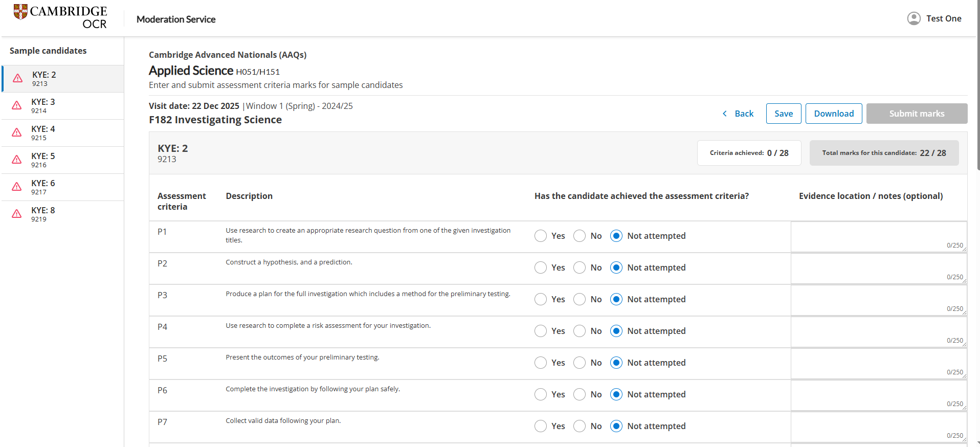Choose Not attempted for criterion P3
The image size is (980, 447).
pyautogui.click(x=616, y=299)
